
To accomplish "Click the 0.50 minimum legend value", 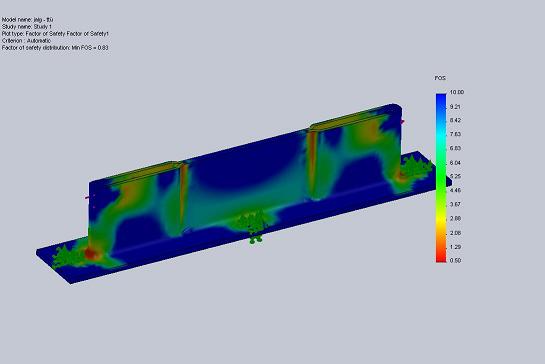I will pos(455,260).
